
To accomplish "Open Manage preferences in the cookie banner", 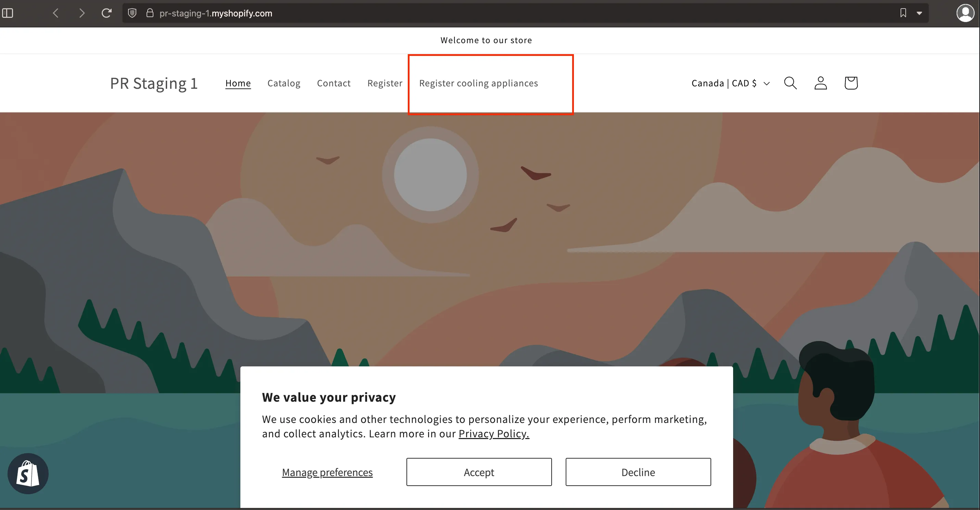I will click(x=327, y=472).
